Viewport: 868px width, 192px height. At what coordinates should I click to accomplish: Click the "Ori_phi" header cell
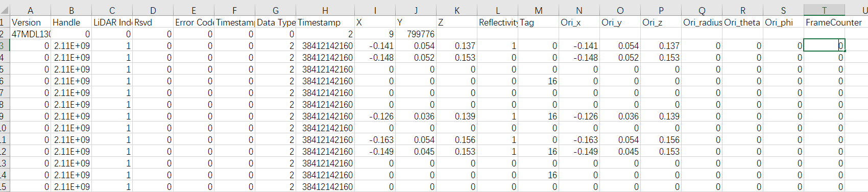[x=784, y=22]
